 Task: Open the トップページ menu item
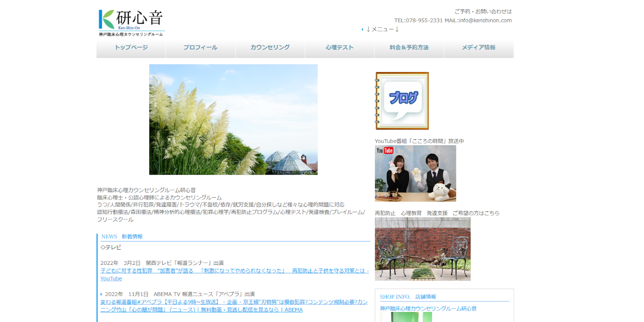131,47
